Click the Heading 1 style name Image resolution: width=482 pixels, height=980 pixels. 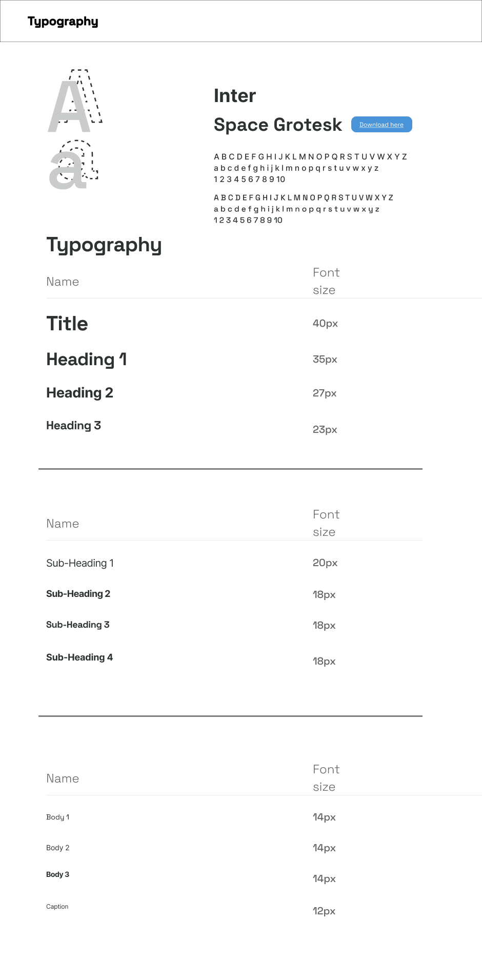coord(86,359)
